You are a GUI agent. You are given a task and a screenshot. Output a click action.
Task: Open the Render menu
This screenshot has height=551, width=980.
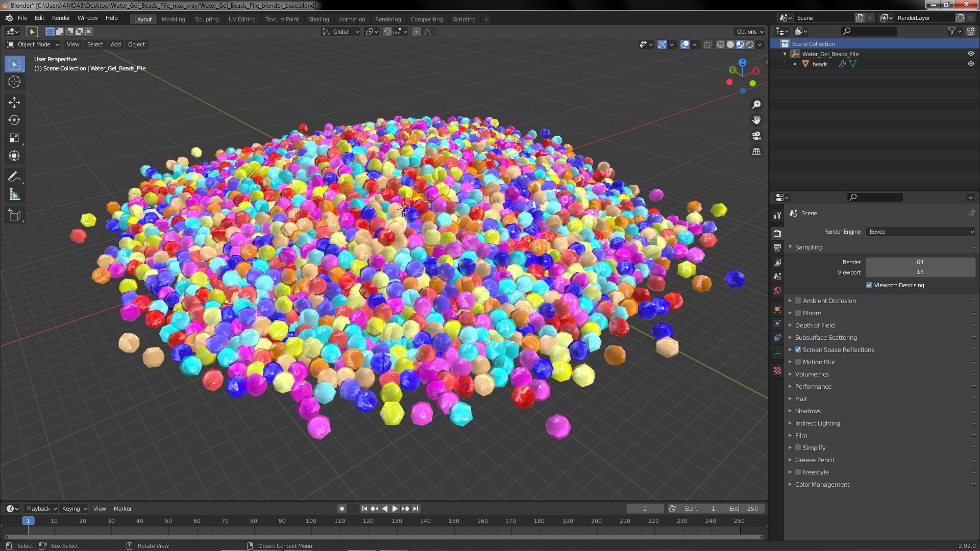pos(61,18)
